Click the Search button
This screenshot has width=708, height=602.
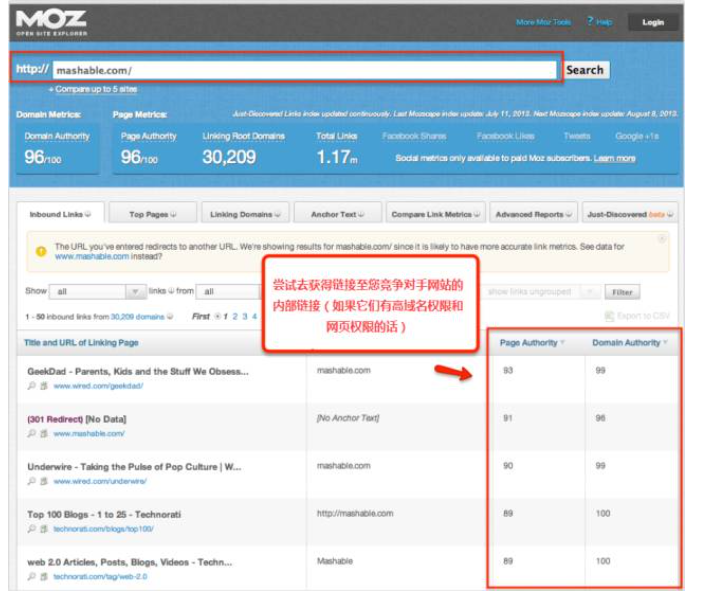point(585,70)
